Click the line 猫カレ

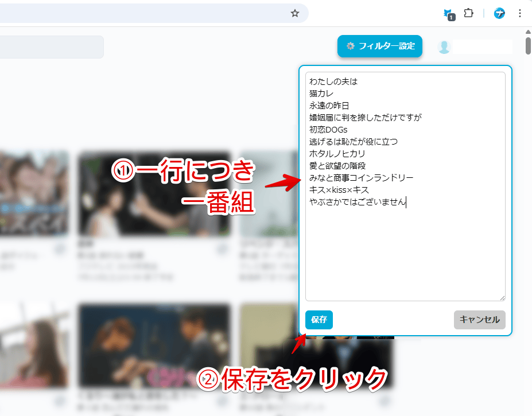(x=321, y=94)
